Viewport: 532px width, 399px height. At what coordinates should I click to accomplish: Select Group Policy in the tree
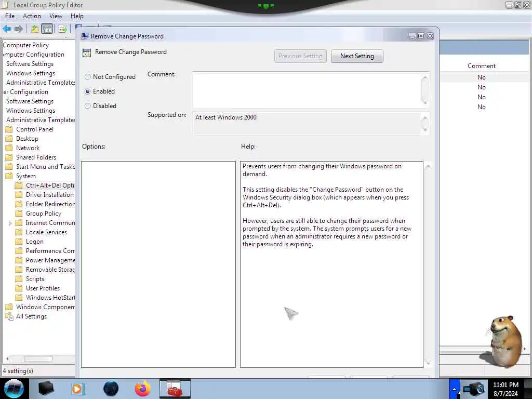tap(44, 214)
